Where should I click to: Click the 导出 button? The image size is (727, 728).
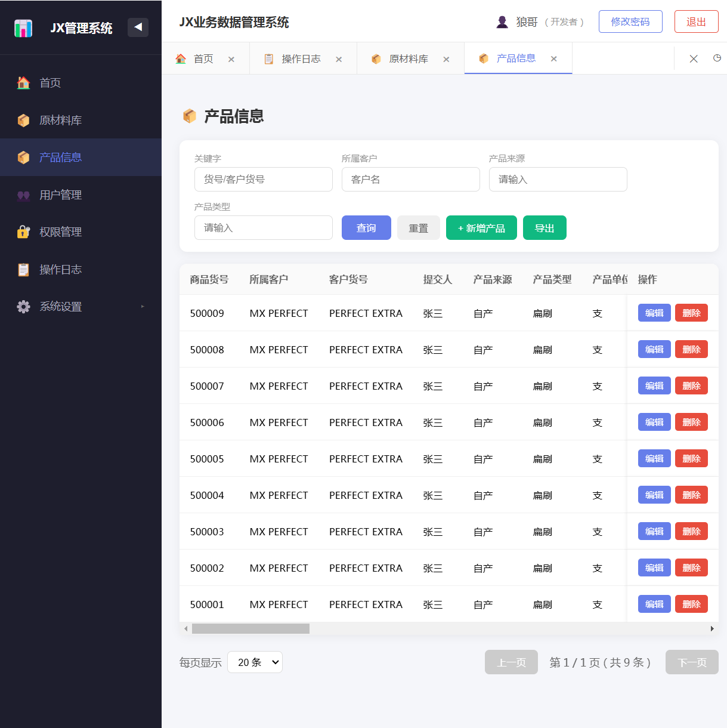pos(545,227)
